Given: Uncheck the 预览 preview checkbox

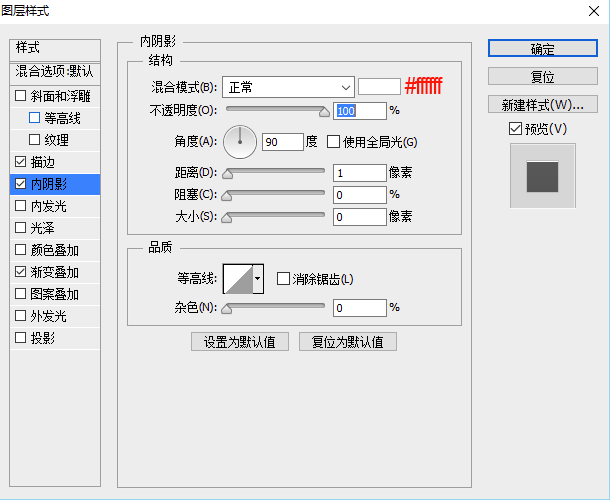Looking at the screenshot, I should point(515,129).
